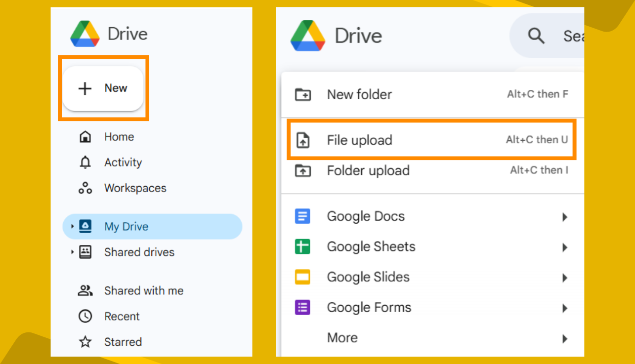Select the My Drive icon
Viewport: 635px width, 364px height.
85,226
